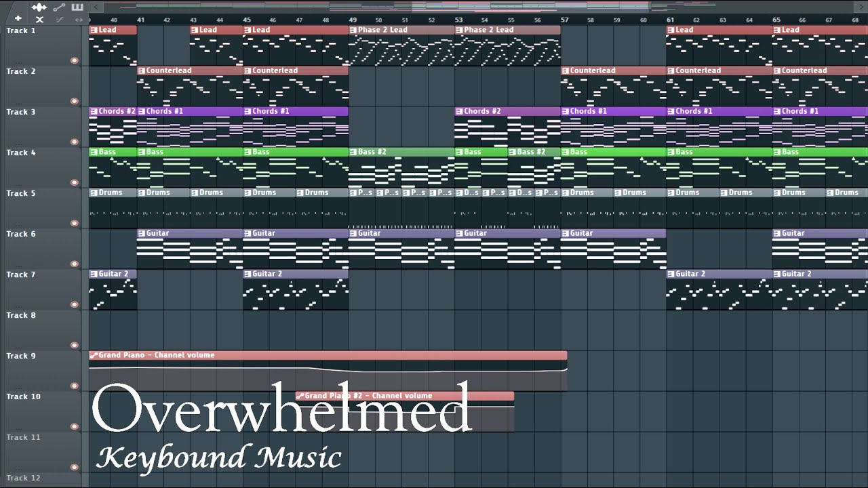Click the pattern icon of the Bass #2 clip at bar 49

[x=353, y=152]
